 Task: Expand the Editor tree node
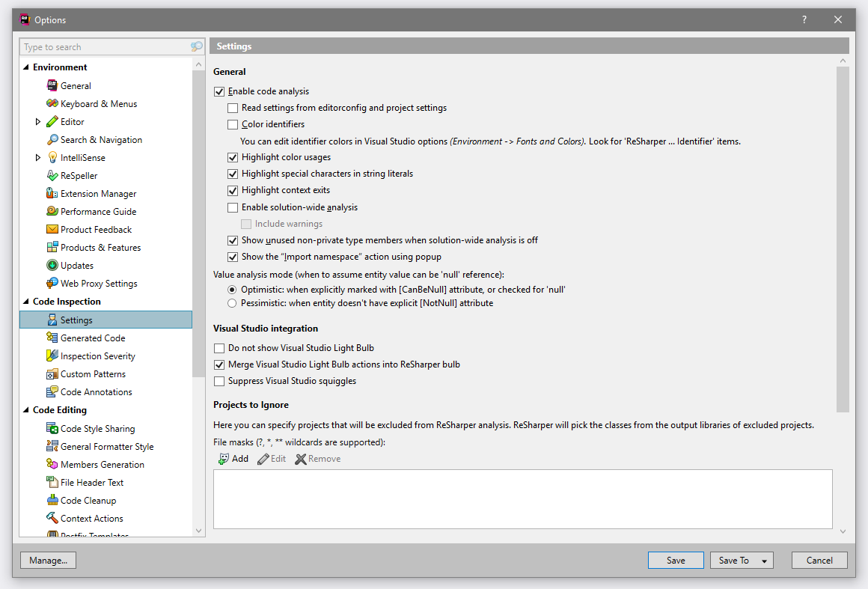click(37, 122)
